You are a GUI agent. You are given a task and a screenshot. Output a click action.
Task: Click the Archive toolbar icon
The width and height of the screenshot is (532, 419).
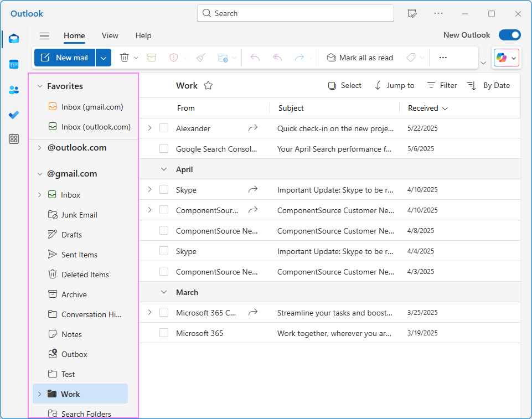pyautogui.click(x=152, y=58)
